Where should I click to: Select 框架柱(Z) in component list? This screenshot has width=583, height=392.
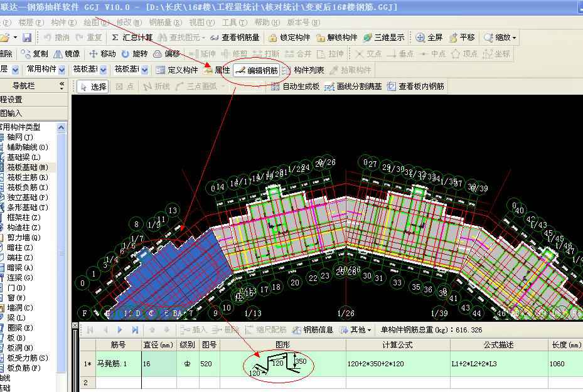click(24, 218)
